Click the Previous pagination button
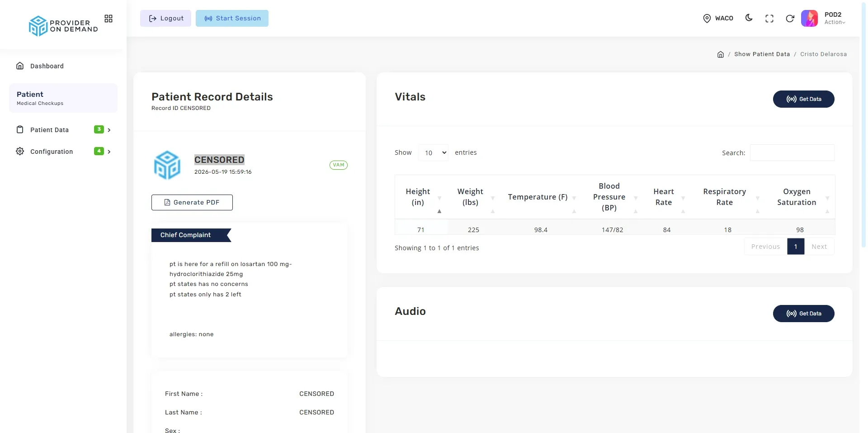The width and height of the screenshot is (868, 433). pyautogui.click(x=765, y=247)
